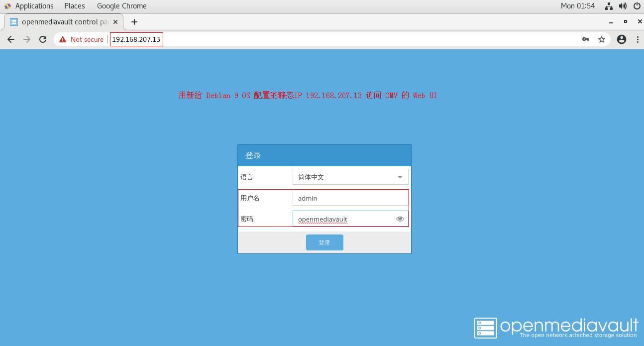Open a new browser tab
The height and width of the screenshot is (346, 644).
tap(134, 22)
